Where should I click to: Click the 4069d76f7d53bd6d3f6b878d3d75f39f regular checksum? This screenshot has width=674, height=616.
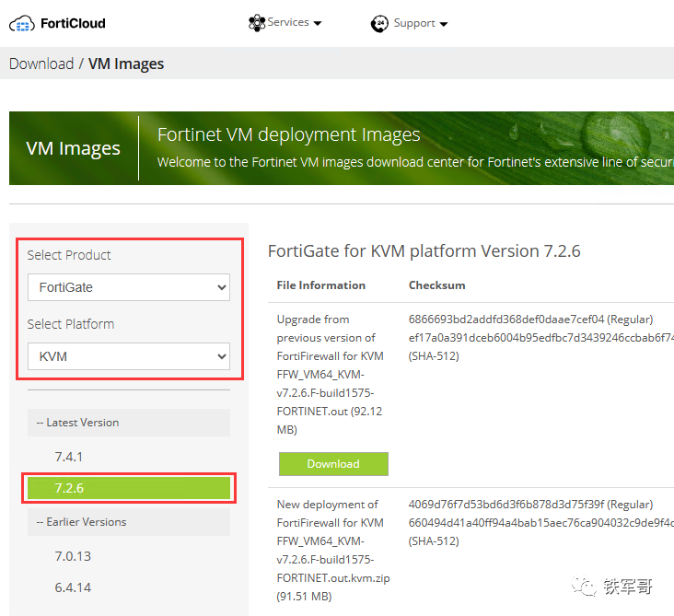tap(530, 504)
